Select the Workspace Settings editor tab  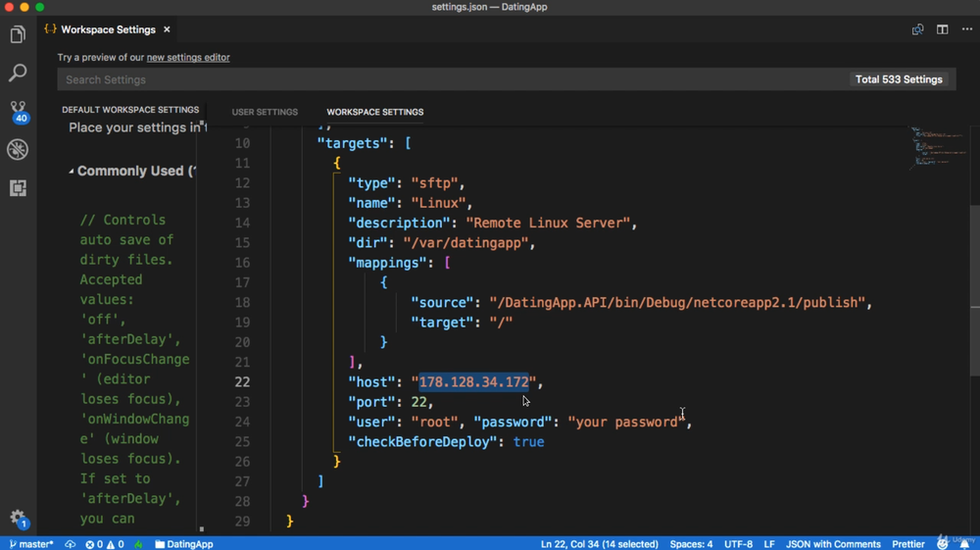pos(108,29)
